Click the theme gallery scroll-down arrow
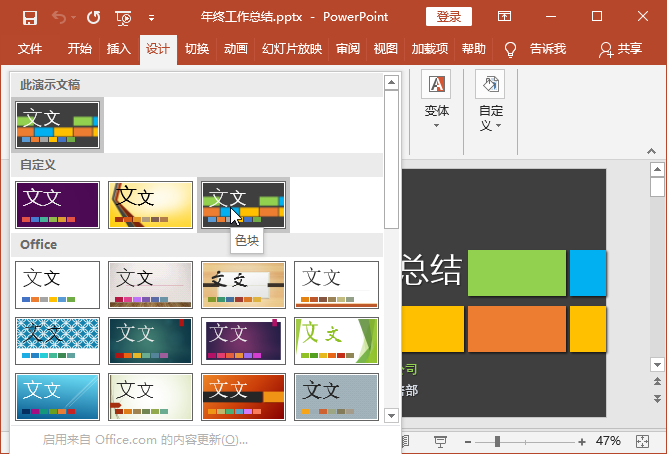Viewport: 667px width, 454px height. tap(391, 415)
